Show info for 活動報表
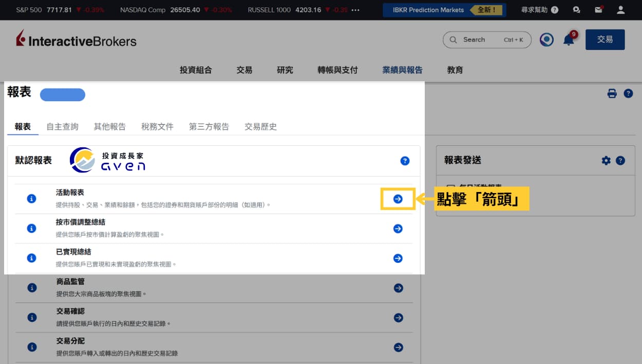 click(31, 199)
